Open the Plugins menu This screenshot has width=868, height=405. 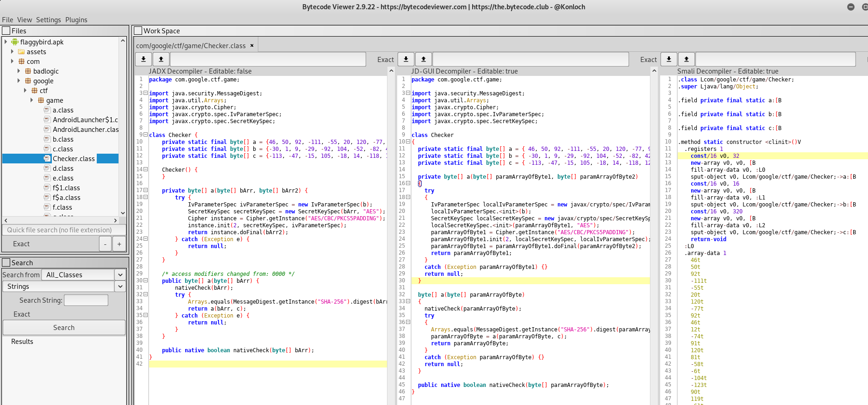pos(76,20)
